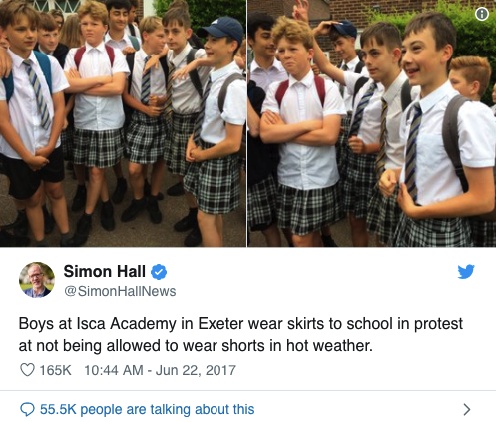
Task: Like the tweet with the heart icon
Action: coord(27,370)
